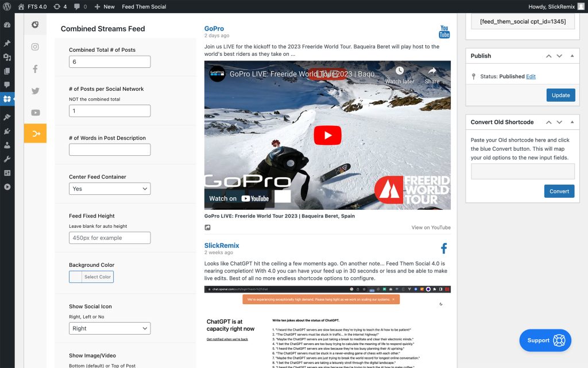
Task: Move the Publish panel down
Action: click(x=559, y=56)
